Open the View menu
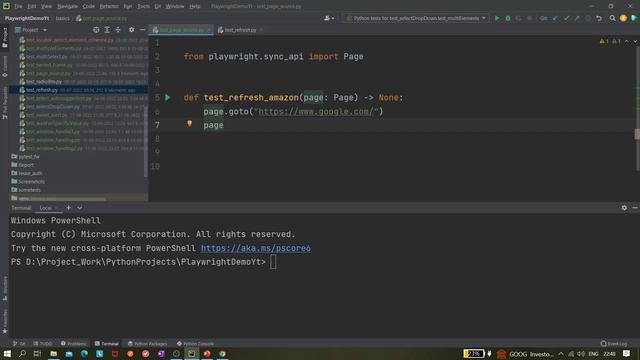This screenshot has width=640, height=360. [x=47, y=7]
